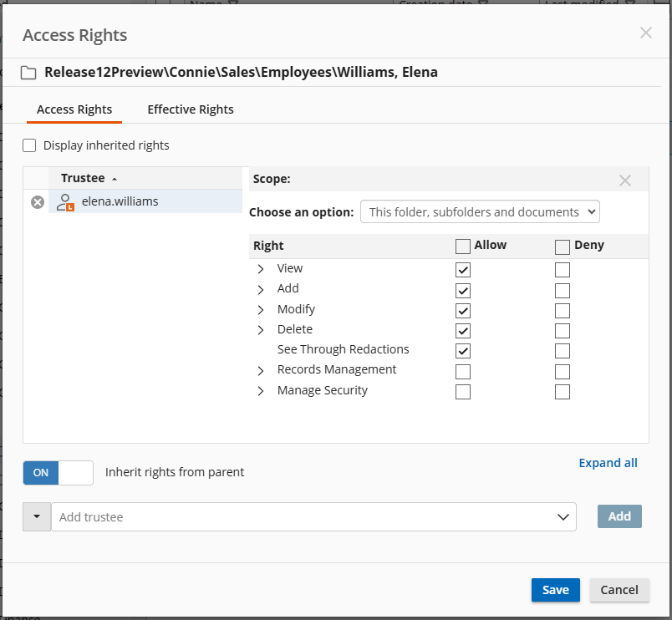The height and width of the screenshot is (620, 672).
Task: Open the Scope option dropdown
Action: pyautogui.click(x=480, y=212)
